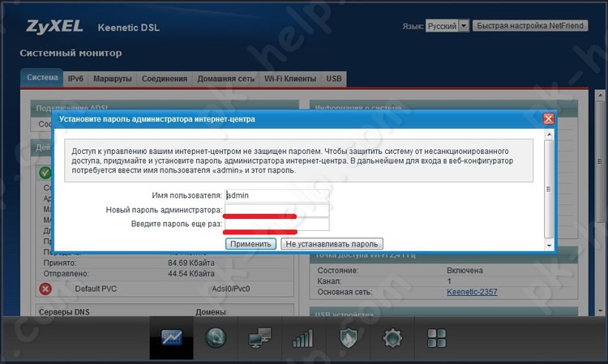Click the Keenetic DSL model name
The width and height of the screenshot is (608, 364).
click(128, 28)
